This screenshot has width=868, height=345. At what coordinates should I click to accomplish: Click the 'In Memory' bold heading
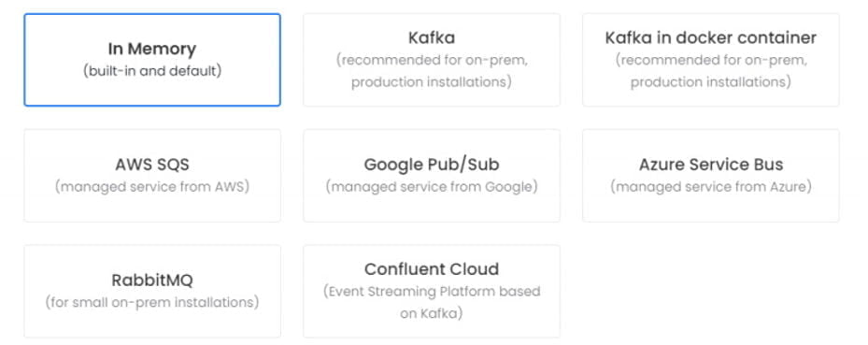[x=152, y=49]
